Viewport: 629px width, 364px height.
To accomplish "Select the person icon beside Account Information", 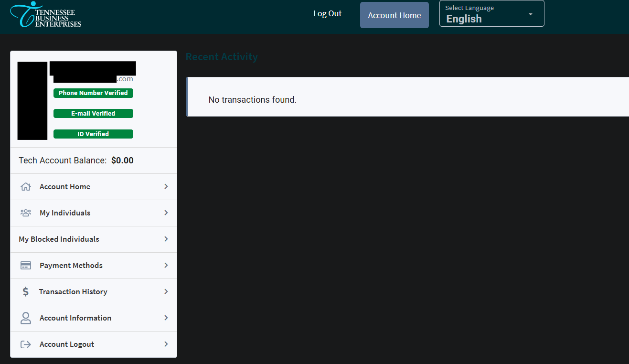I will (x=25, y=318).
